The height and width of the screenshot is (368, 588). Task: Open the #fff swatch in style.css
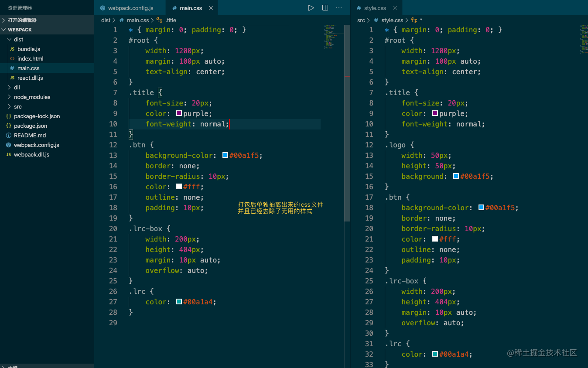435,239
